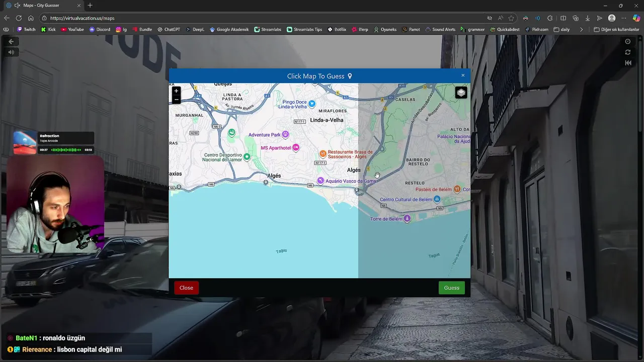Mute the Maps - City Guesser tab
Viewport: 644px width, 362px height.
click(x=17, y=6)
